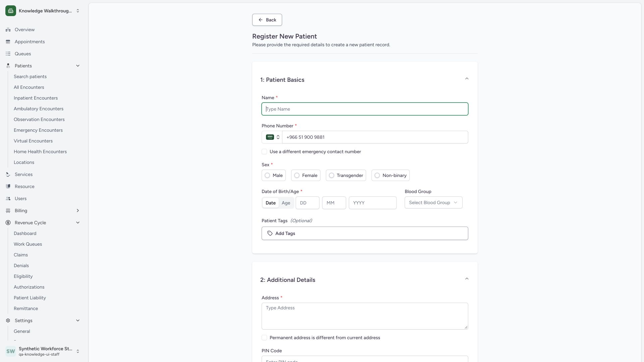This screenshot has width=644, height=362.
Task: Open Locations under Patients
Action: (x=24, y=162)
